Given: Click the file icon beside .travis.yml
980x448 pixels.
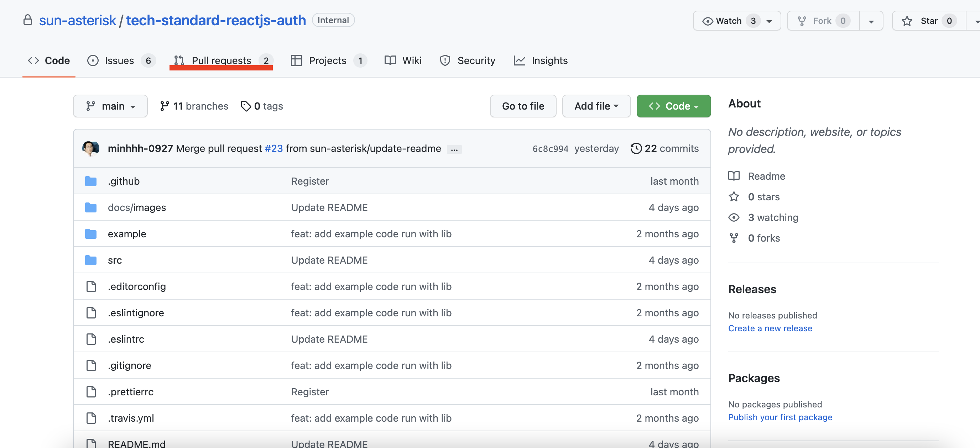Looking at the screenshot, I should click(91, 418).
